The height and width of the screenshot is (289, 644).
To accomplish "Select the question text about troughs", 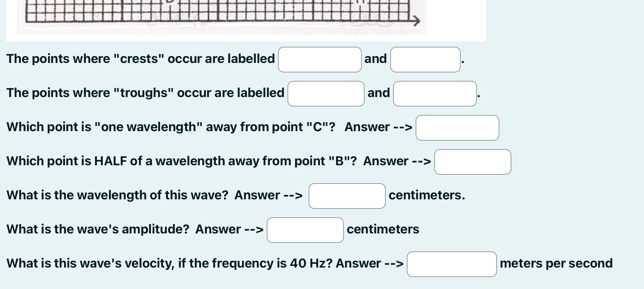I will tap(145, 93).
